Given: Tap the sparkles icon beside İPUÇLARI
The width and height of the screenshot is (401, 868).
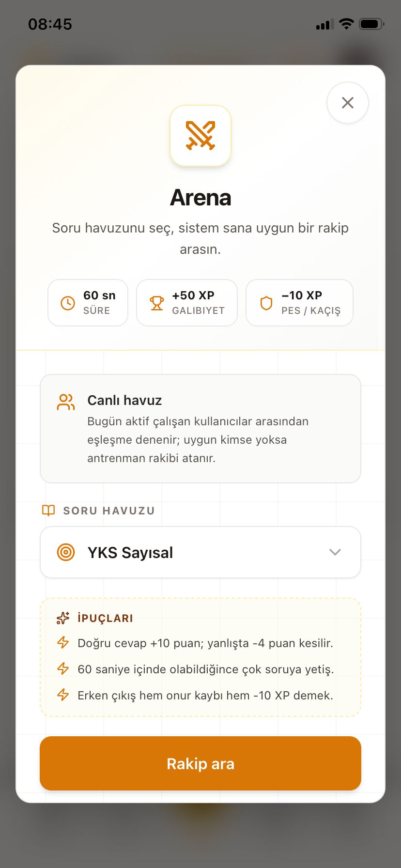Looking at the screenshot, I should pos(63,618).
